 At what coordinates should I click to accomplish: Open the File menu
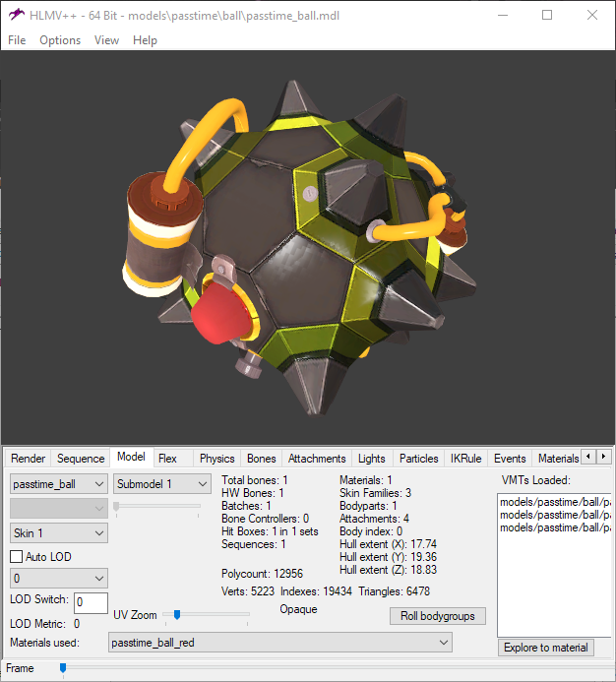coord(17,40)
